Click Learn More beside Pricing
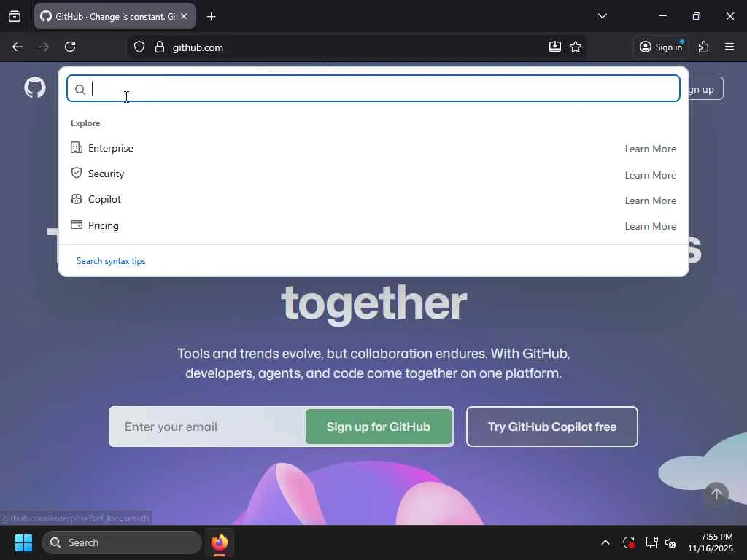Image resolution: width=747 pixels, height=560 pixels. point(650,226)
